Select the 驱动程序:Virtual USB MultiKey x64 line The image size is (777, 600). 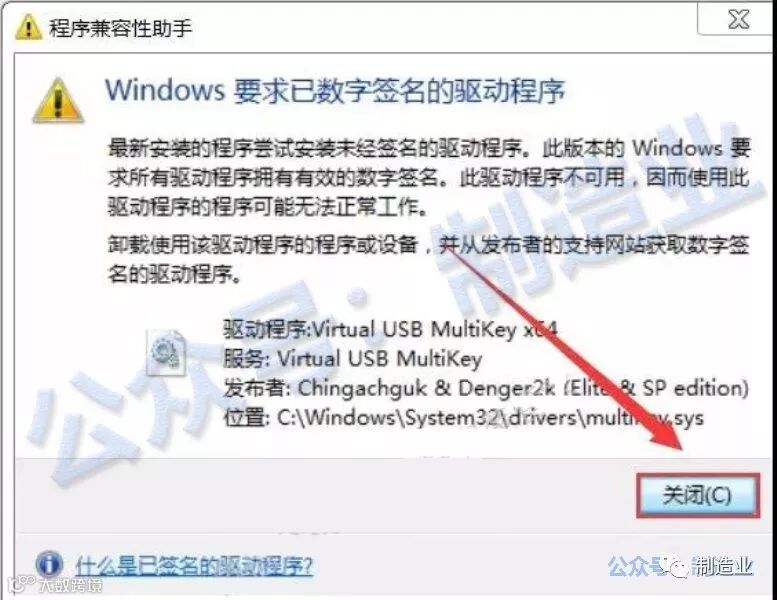[x=390, y=329]
